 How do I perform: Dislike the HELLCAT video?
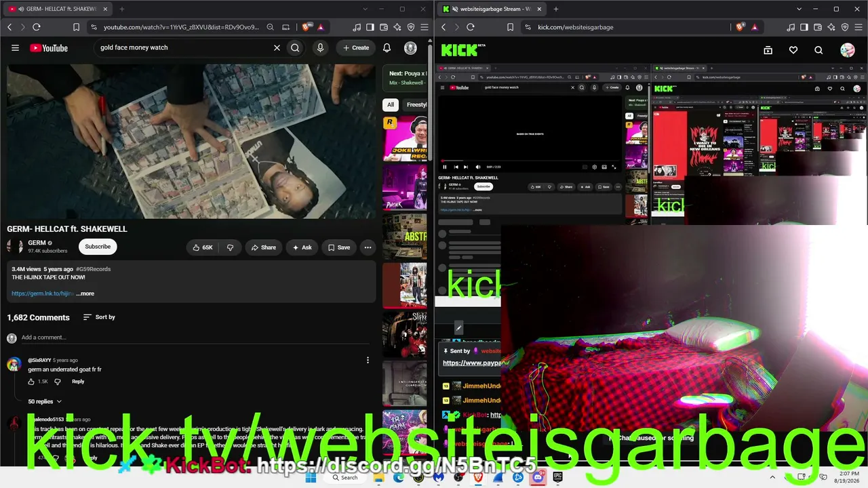[230, 247]
